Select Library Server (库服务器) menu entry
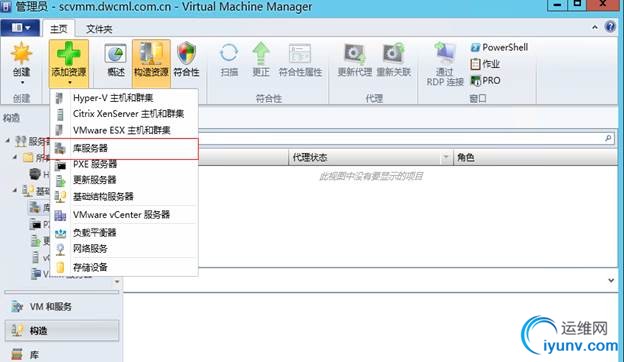Viewport: 624px width, 362px height. click(124, 148)
